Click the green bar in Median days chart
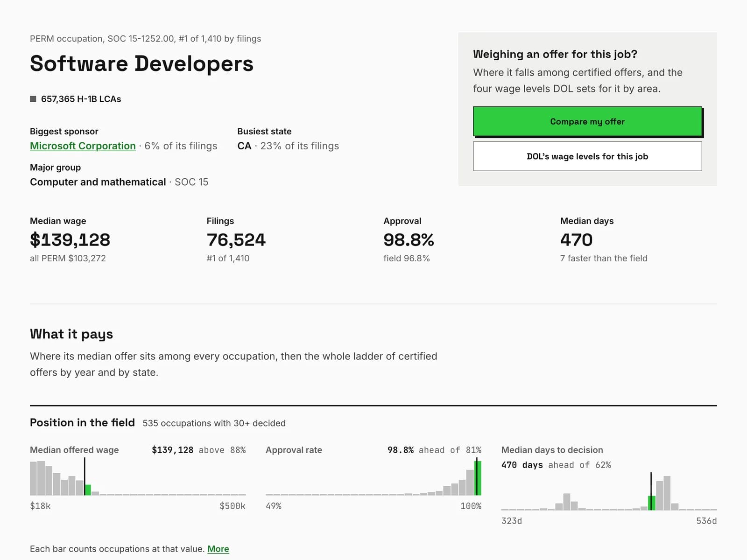 [x=652, y=503]
